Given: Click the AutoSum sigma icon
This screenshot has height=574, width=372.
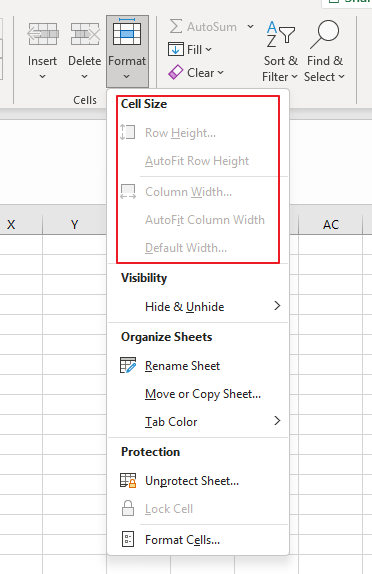Looking at the screenshot, I should (176, 26).
